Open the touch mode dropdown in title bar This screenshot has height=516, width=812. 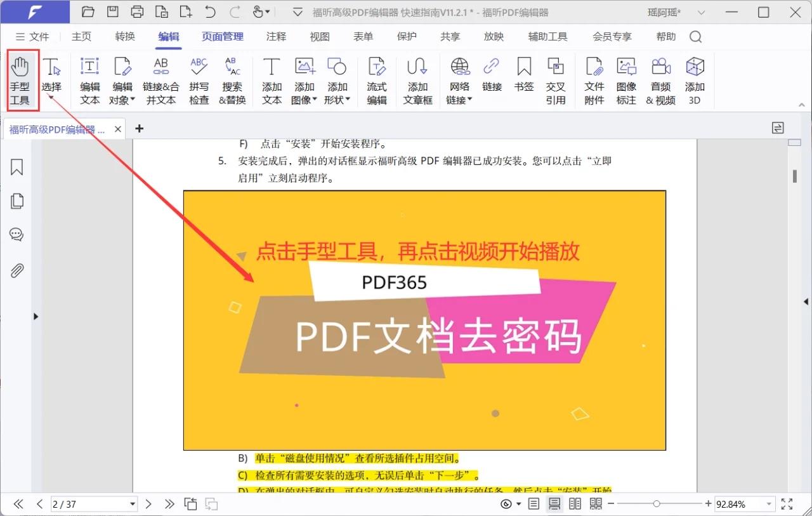coord(268,12)
